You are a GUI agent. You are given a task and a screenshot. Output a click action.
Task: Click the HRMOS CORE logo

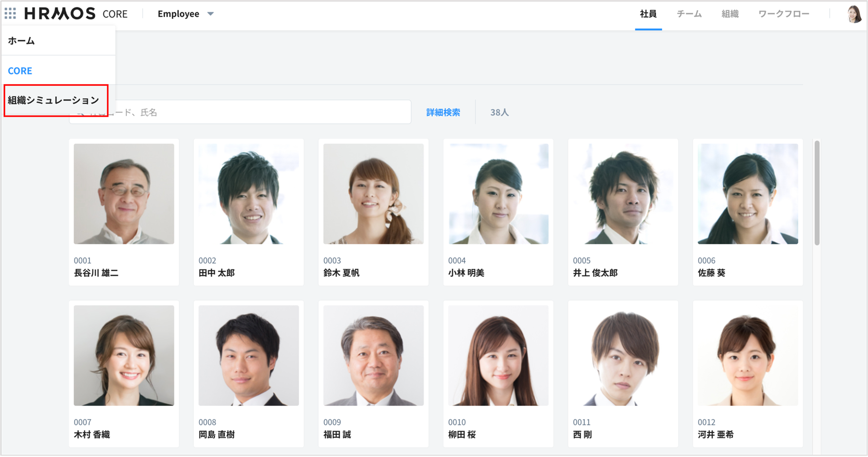click(75, 14)
